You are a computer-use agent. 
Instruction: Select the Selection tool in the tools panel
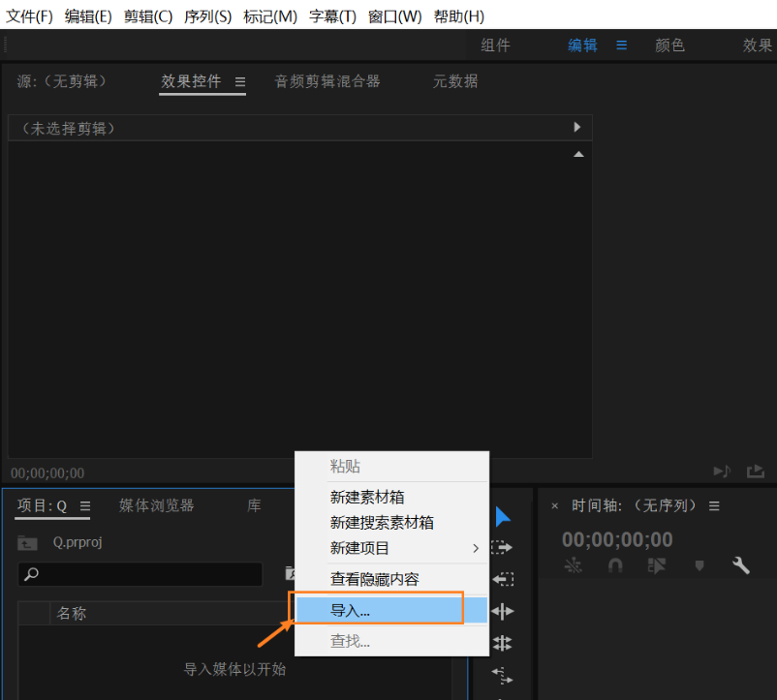point(502,516)
